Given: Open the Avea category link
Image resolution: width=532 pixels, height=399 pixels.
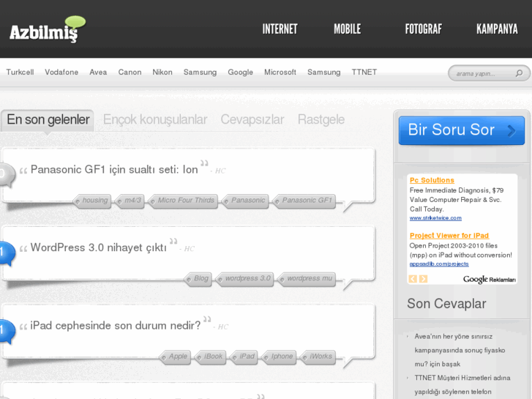Looking at the screenshot, I should (x=98, y=72).
